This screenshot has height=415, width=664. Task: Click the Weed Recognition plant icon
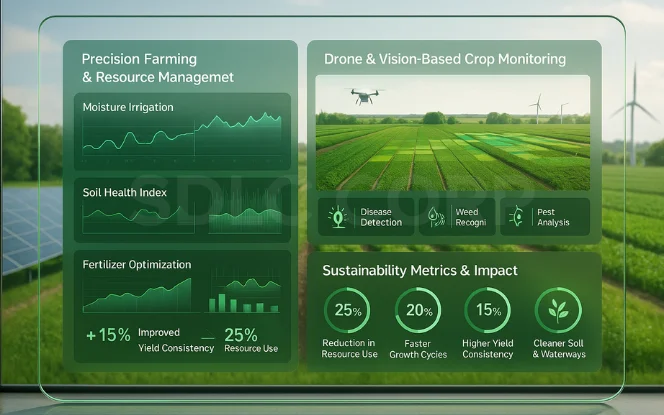pos(433,216)
